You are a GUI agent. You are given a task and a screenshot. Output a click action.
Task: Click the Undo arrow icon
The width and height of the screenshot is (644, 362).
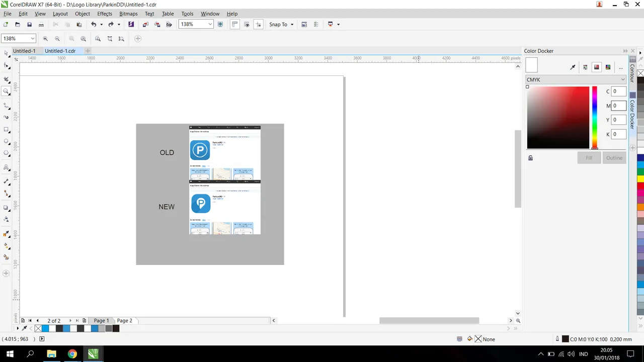(94, 24)
